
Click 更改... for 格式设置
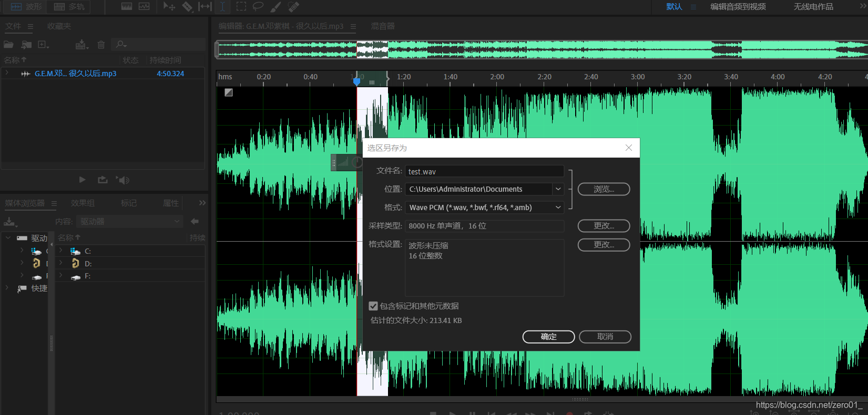(604, 245)
